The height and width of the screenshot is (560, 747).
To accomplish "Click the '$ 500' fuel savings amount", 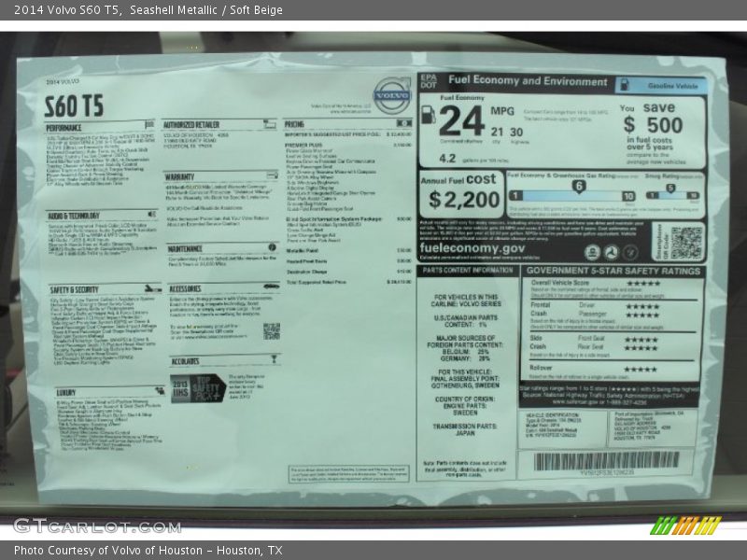I will 653,125.
